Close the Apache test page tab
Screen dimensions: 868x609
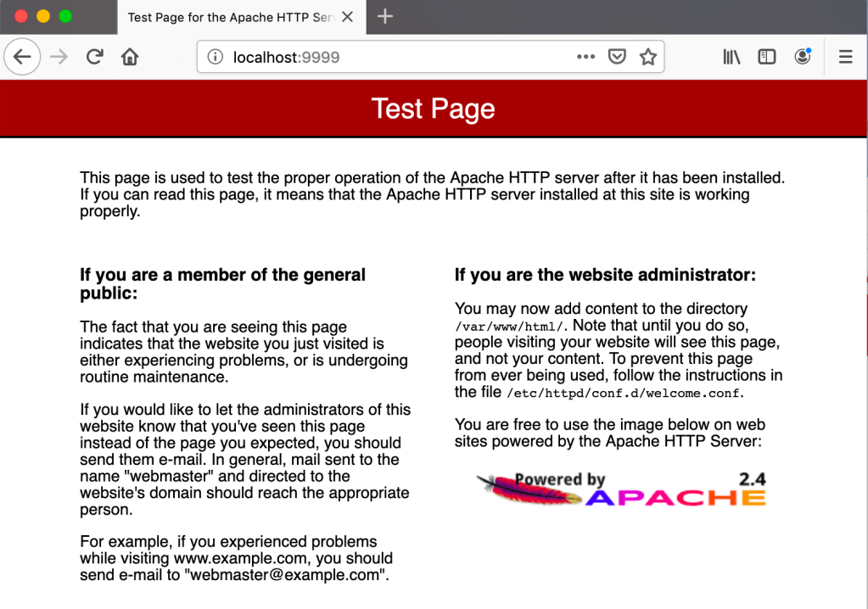(347, 17)
